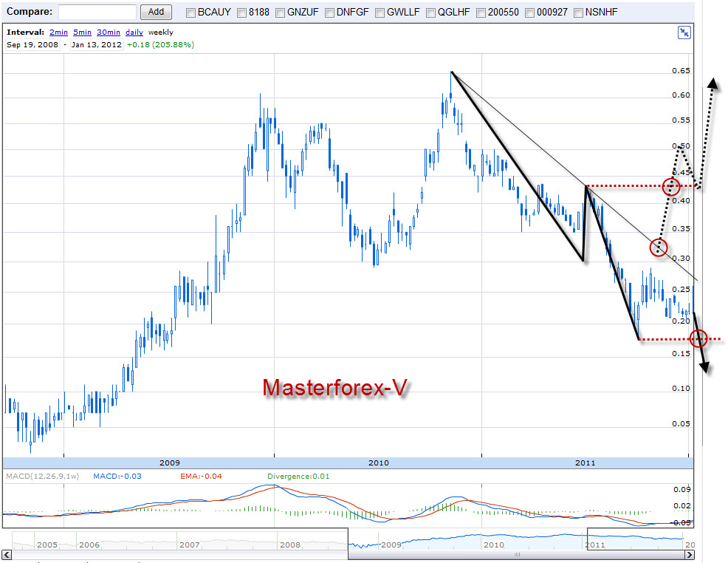Screen dimensions: 728x563
Task: Click the MACD:-0.03 value
Action: 117,476
